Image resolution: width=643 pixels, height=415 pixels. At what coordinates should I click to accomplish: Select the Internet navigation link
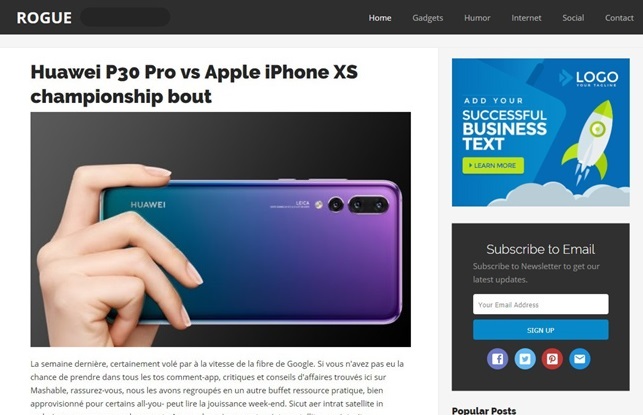click(526, 18)
